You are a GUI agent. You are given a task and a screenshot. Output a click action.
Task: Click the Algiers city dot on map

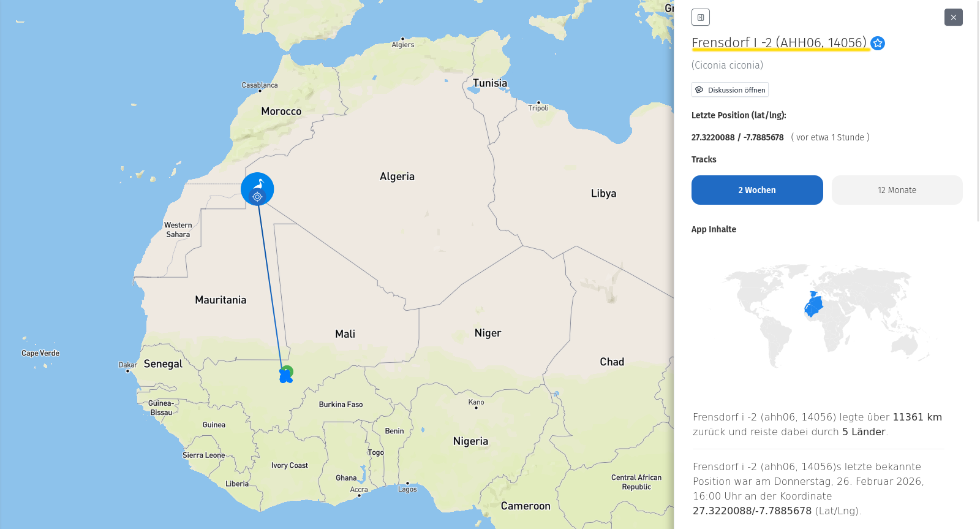click(402, 39)
